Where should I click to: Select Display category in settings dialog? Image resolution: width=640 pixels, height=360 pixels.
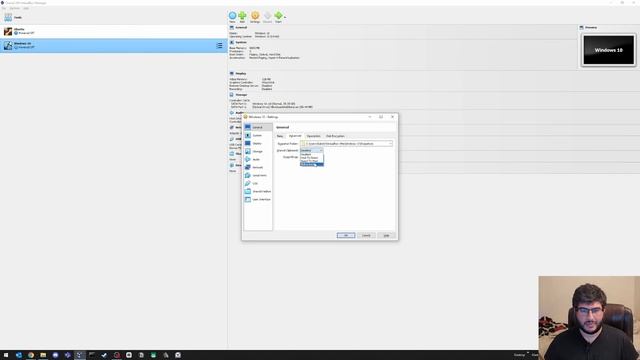pyautogui.click(x=258, y=143)
